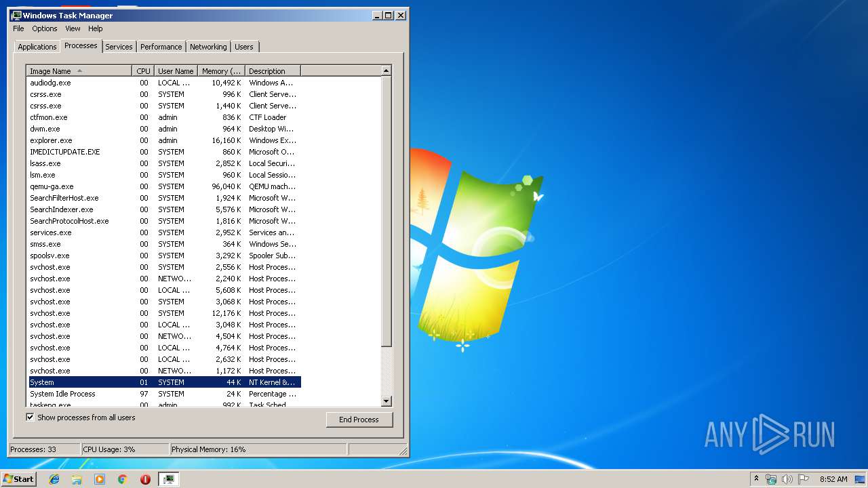Click the 8:52 AM system clock
Image resolution: width=868 pixels, height=488 pixels.
[x=833, y=479]
